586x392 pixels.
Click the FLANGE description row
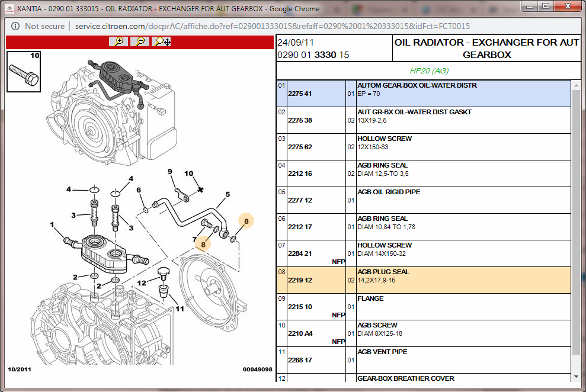pos(424,307)
